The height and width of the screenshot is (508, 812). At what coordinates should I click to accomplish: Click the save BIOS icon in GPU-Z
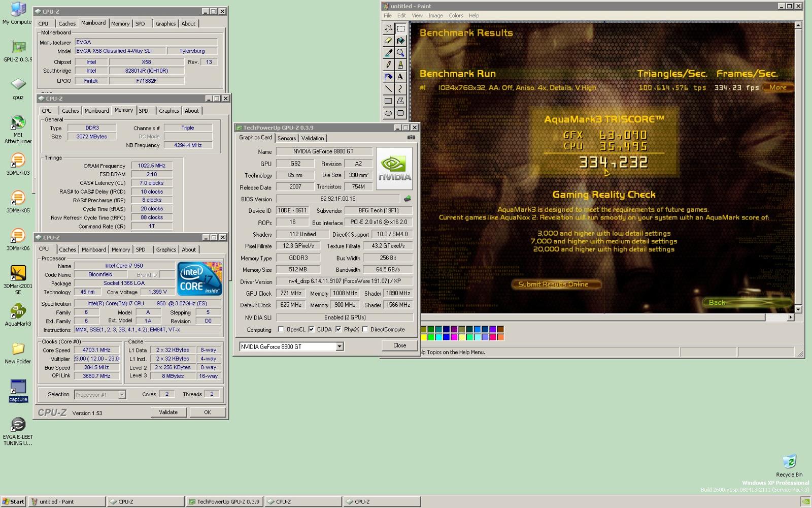click(407, 199)
